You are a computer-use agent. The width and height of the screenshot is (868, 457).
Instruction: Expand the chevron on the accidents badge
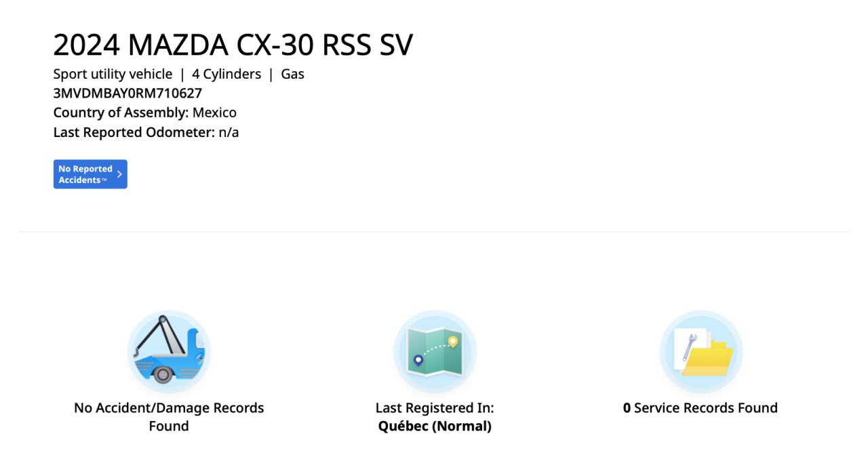pos(119,174)
